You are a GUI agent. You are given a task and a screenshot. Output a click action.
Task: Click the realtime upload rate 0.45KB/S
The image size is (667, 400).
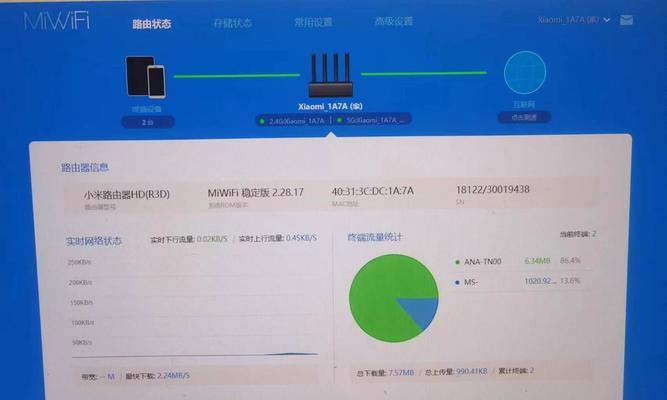coord(301,238)
